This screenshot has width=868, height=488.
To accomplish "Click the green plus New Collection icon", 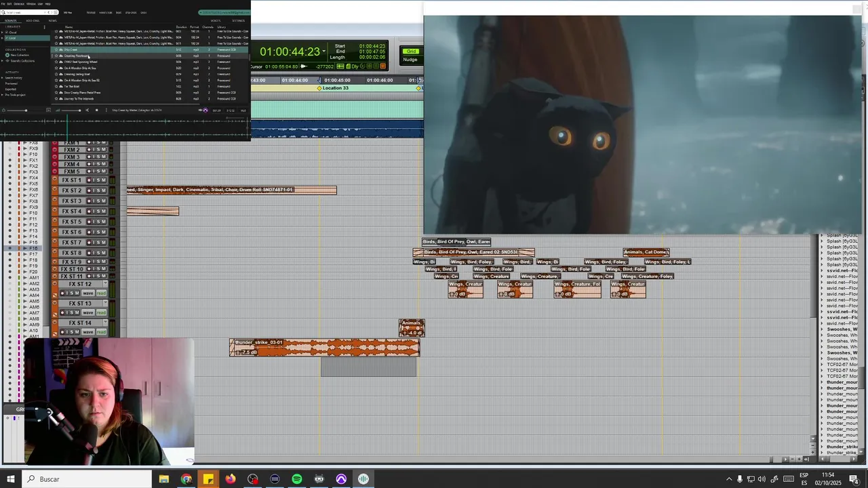I will click(7, 55).
